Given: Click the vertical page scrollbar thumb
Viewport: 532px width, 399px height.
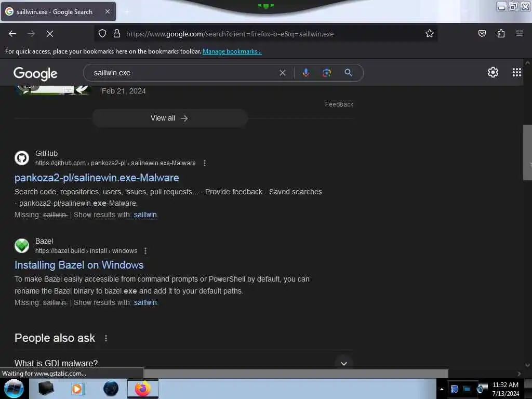Looking at the screenshot, I should click(x=527, y=152).
